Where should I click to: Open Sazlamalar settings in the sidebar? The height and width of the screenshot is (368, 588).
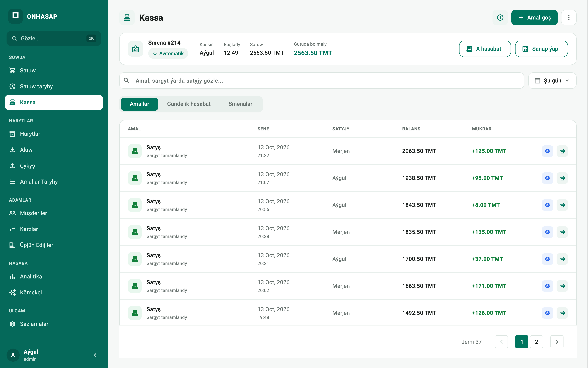click(x=54, y=324)
